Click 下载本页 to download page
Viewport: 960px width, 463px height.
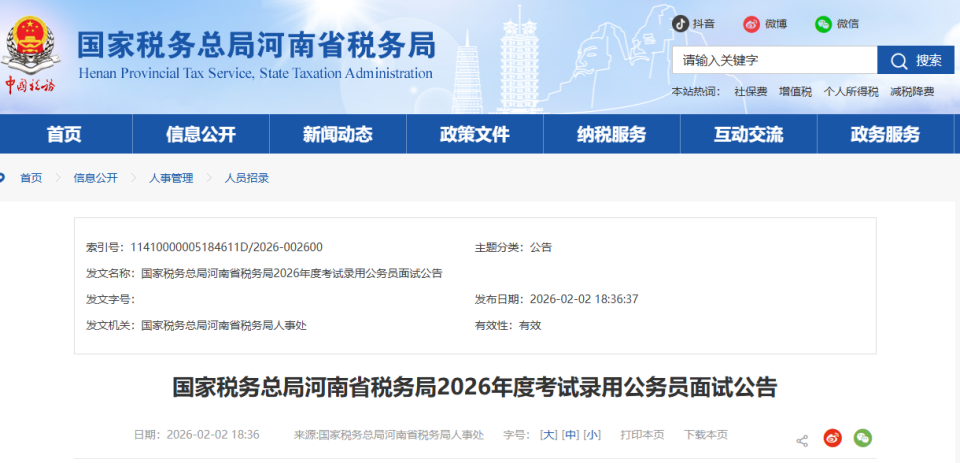click(706, 435)
